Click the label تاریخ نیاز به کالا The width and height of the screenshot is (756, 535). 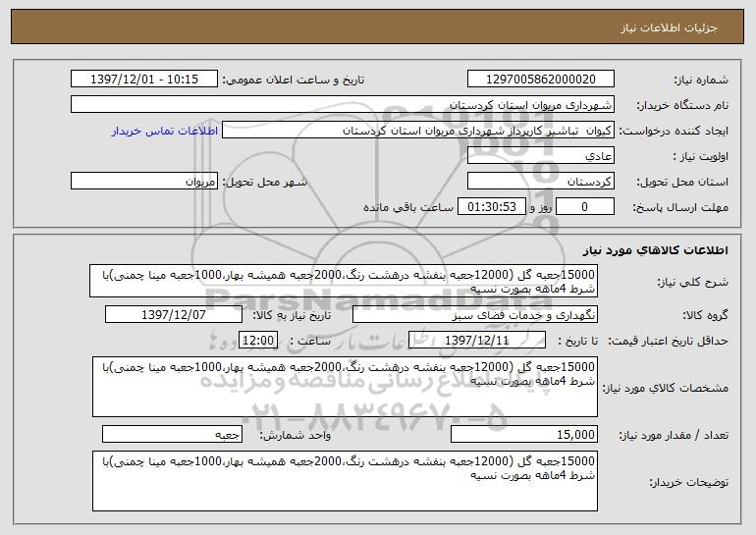coord(293,315)
